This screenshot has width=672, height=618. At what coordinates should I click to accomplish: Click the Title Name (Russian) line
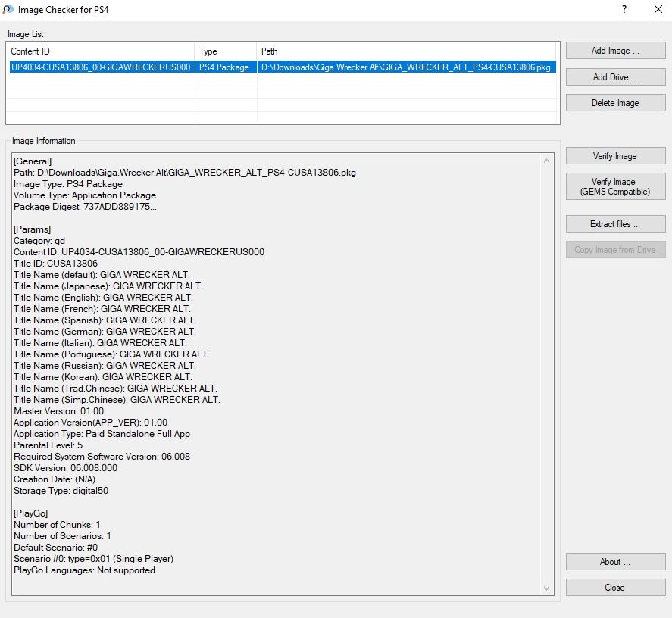tap(105, 366)
